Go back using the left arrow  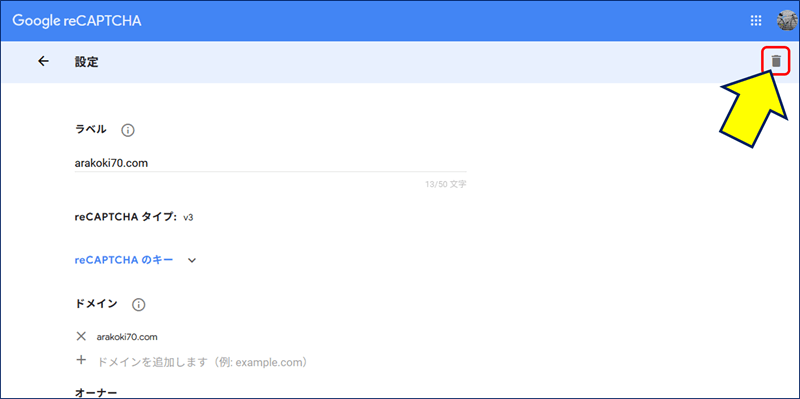tap(43, 61)
